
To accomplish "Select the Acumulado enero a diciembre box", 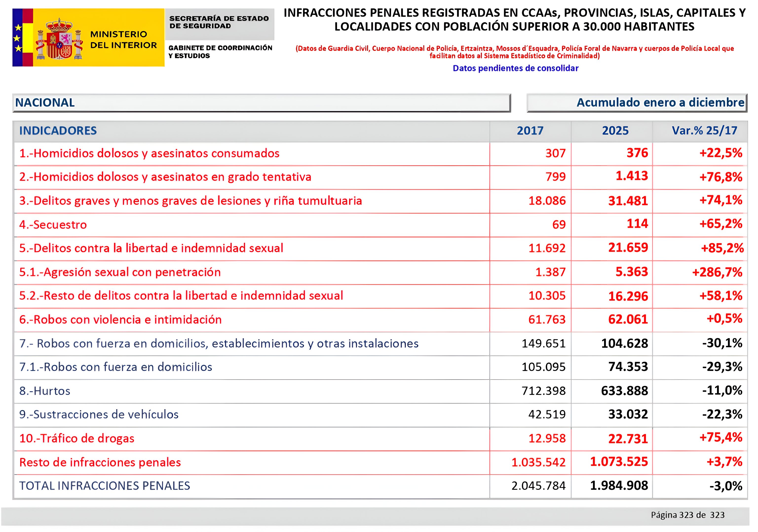I will [637, 103].
